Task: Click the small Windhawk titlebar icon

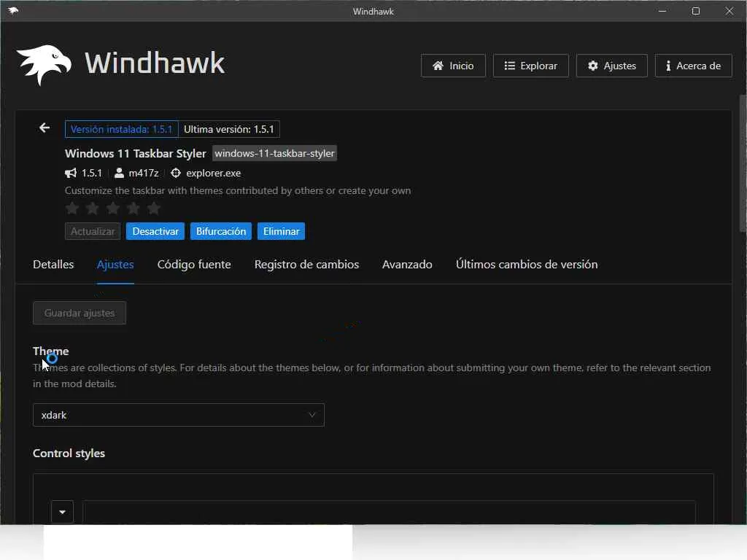Action: (13, 11)
